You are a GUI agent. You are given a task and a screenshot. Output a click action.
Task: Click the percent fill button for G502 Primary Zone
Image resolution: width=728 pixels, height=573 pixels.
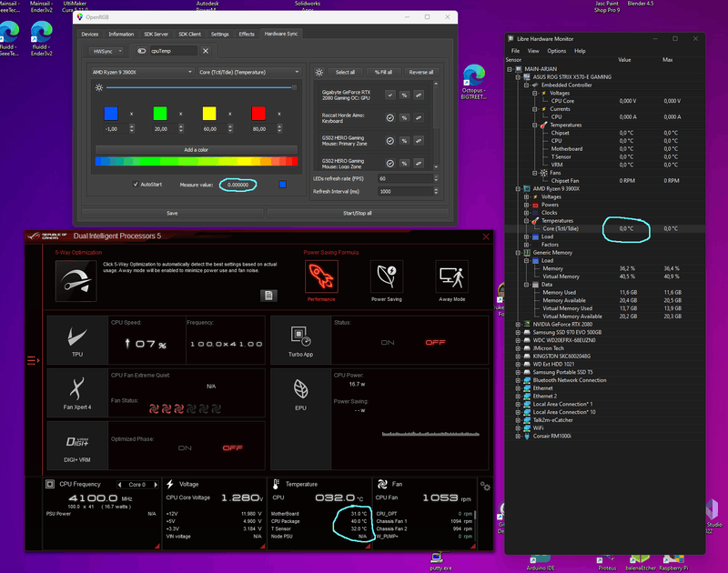[404, 141]
